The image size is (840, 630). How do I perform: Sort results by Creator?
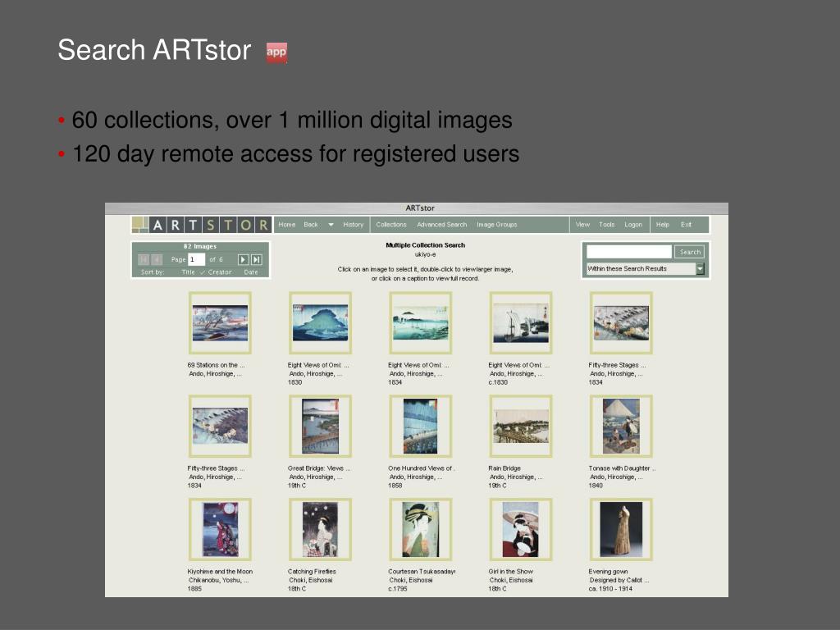(x=220, y=272)
